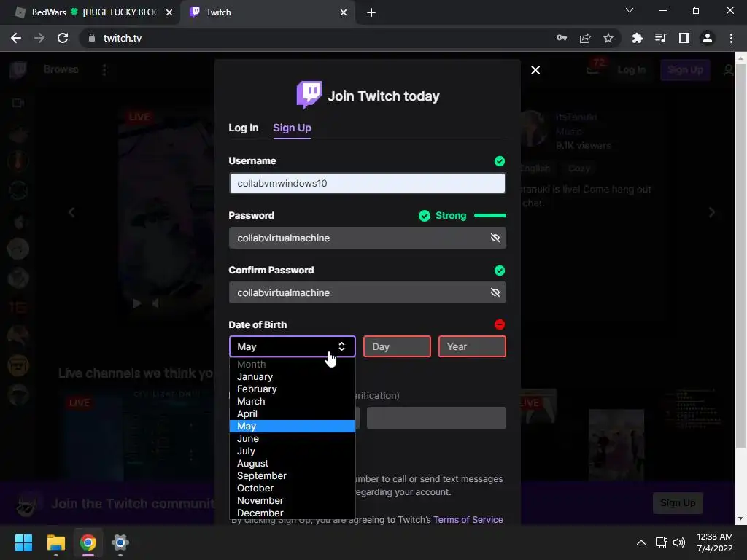Select the Sign Up tab in the dialog
Screen dimensions: 747x560
click(292, 128)
